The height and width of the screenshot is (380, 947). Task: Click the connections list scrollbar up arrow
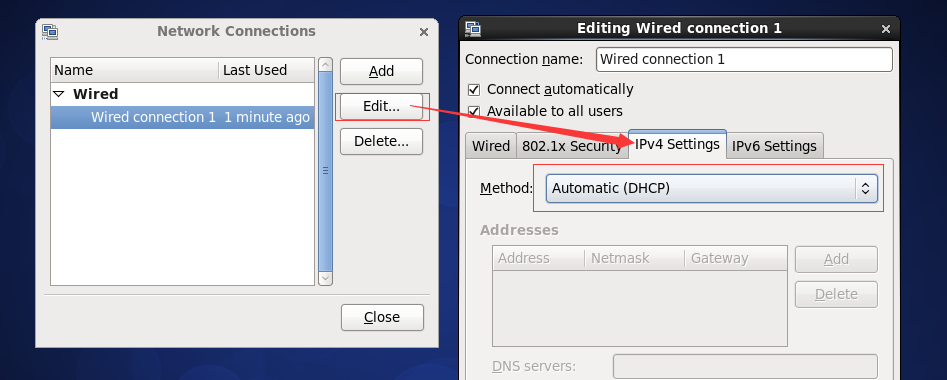click(x=326, y=65)
